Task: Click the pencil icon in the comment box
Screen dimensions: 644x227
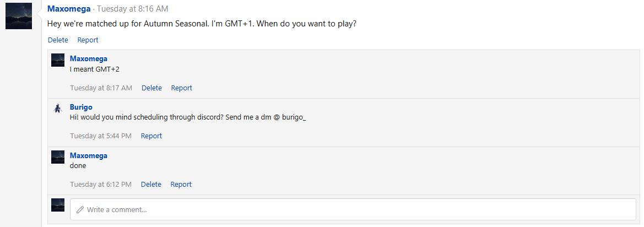Action: [80, 209]
